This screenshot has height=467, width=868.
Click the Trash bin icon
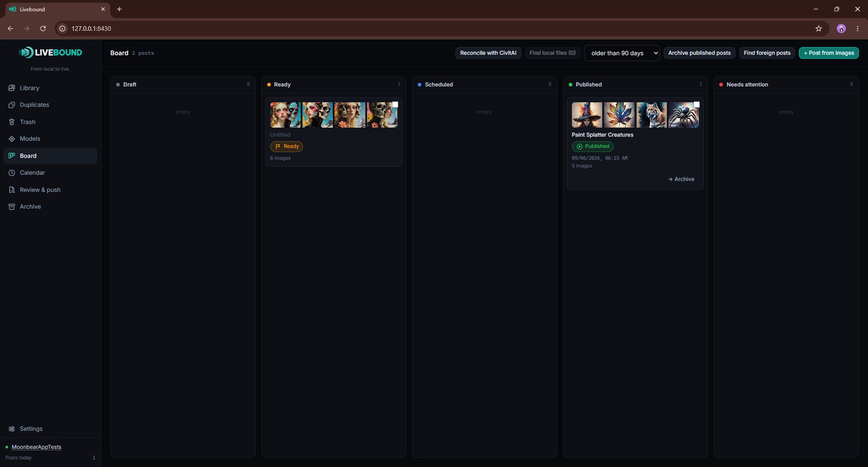coord(12,122)
